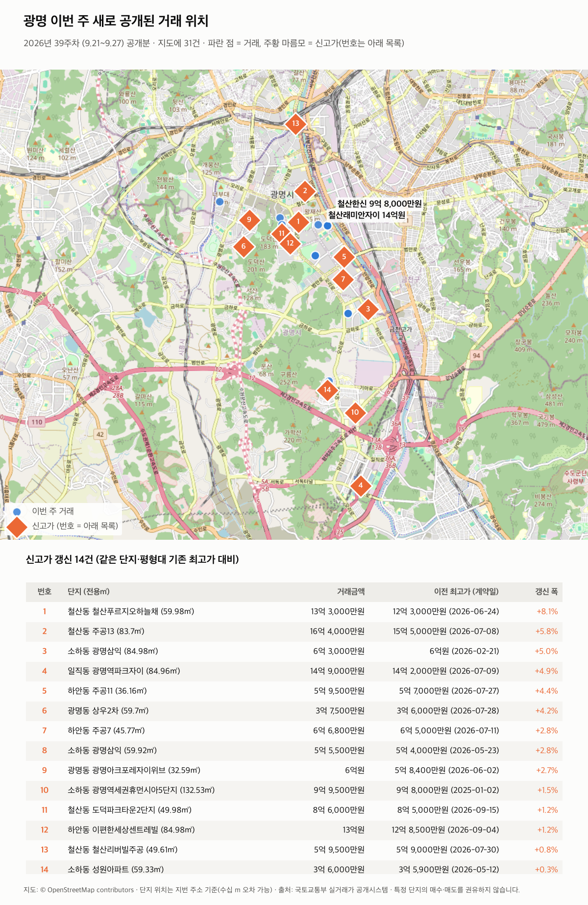Click the 단지 (전용㎡) column header

coord(89,592)
